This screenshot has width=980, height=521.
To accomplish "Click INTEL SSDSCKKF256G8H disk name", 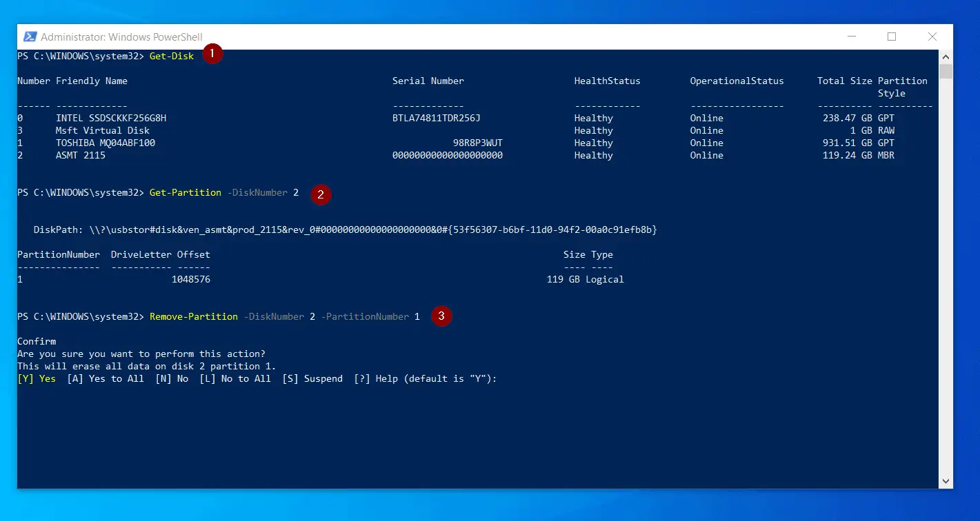I will pos(111,118).
